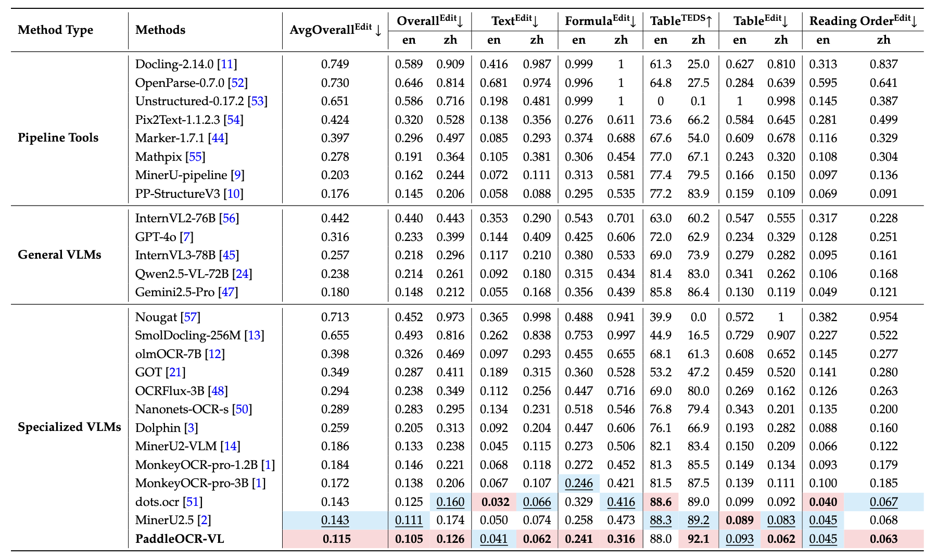
Task: Open reference 47 next to Gemini2.5-Pro
Action: click(228, 292)
